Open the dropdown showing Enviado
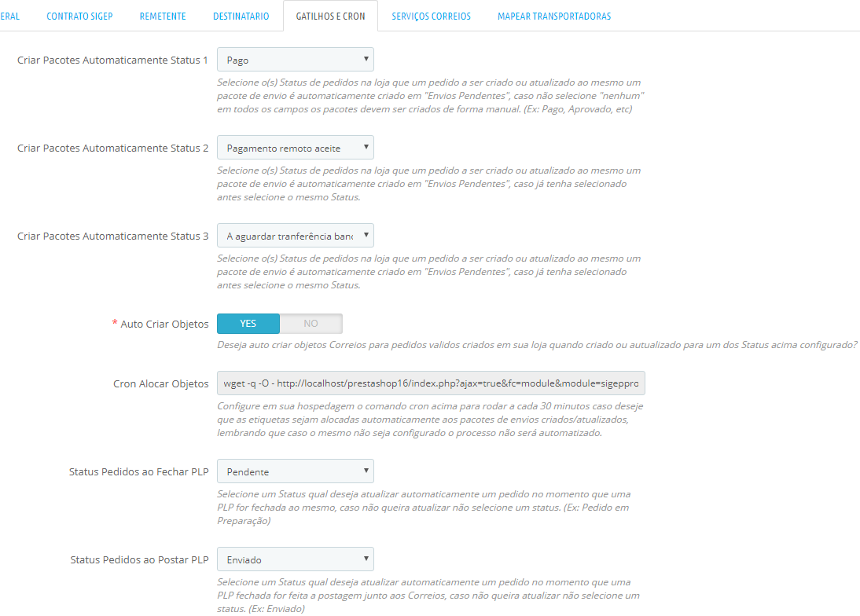The image size is (860, 616). [295, 559]
